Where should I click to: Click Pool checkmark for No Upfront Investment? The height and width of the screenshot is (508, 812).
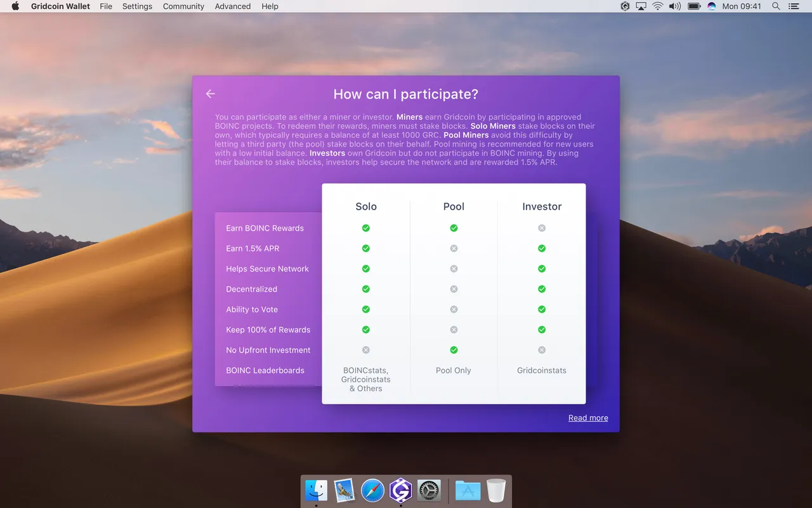coord(454,350)
